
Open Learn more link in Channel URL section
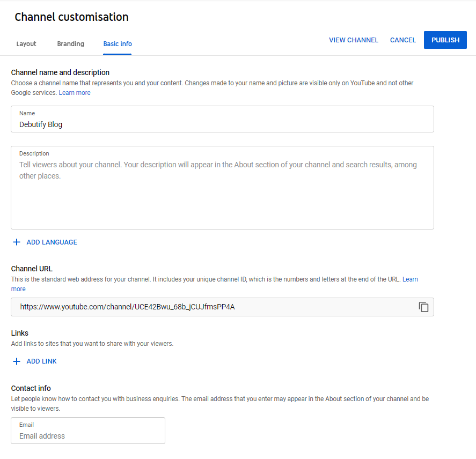pyautogui.click(x=410, y=279)
